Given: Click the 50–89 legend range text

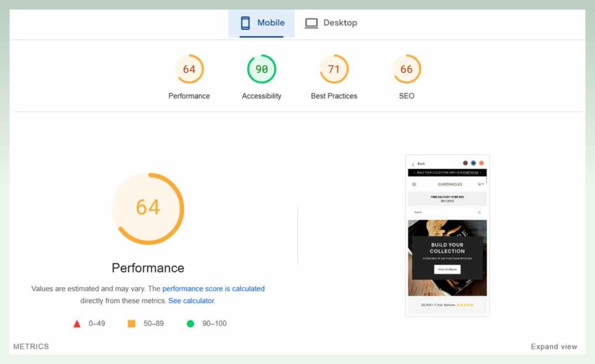Looking at the screenshot, I should [x=153, y=323].
